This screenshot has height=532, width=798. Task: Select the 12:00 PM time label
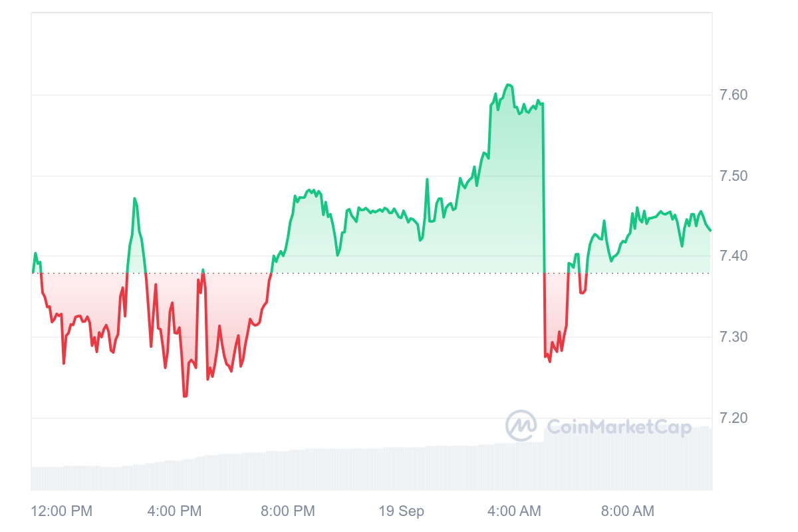(62, 511)
